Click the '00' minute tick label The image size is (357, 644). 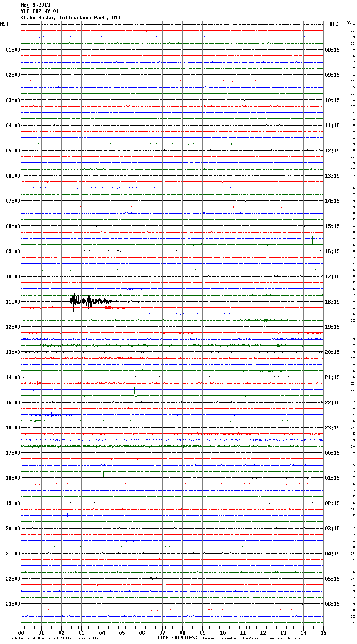21,633
